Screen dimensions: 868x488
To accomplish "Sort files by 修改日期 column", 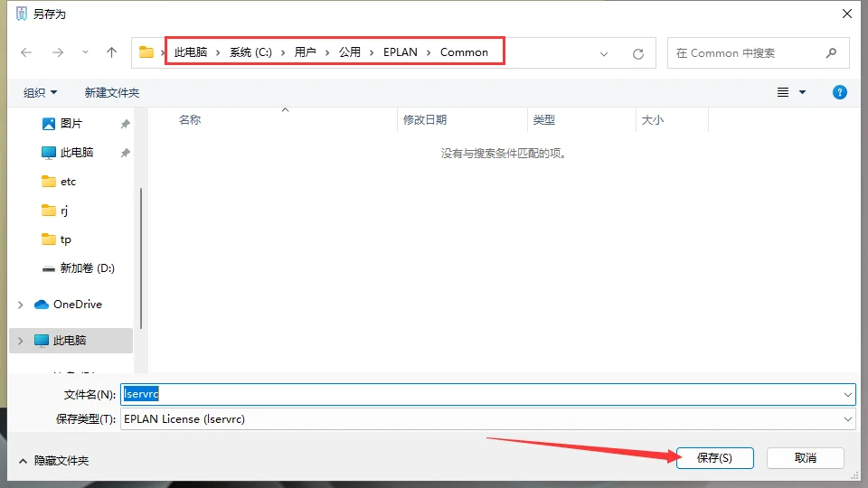I will (425, 119).
